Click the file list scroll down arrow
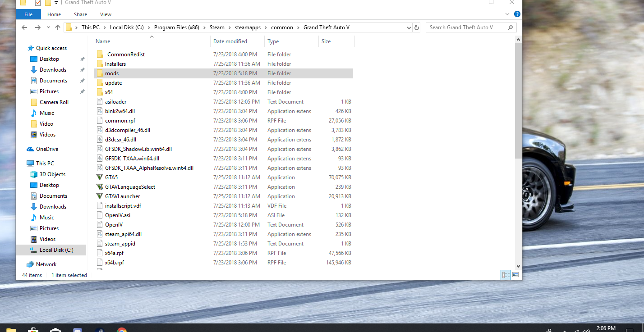 coord(518,266)
